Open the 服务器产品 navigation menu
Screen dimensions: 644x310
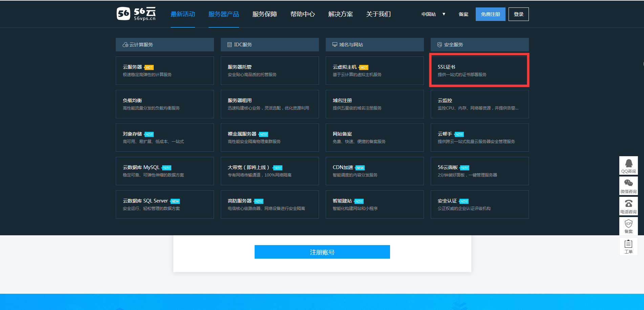click(x=223, y=14)
